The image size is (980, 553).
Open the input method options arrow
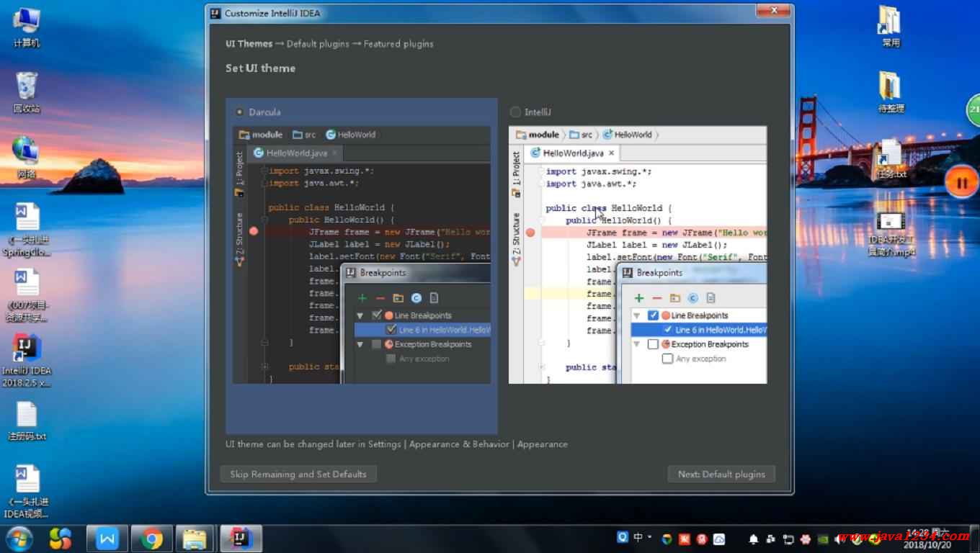[650, 537]
